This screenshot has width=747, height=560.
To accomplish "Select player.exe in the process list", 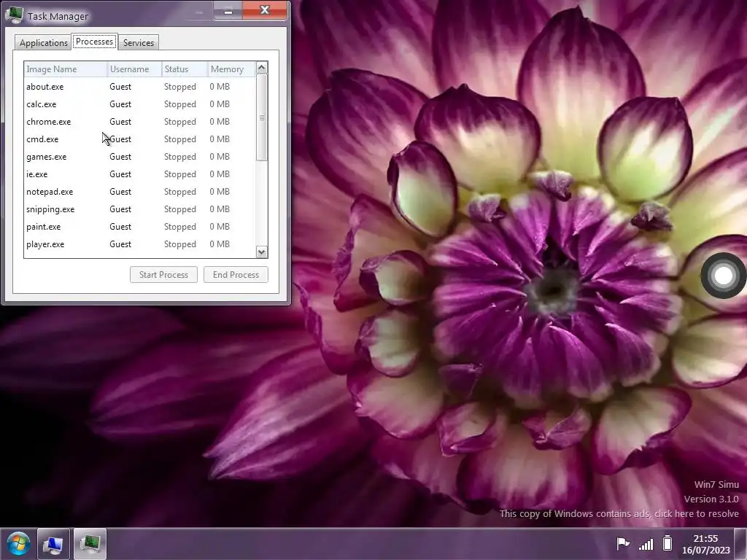I will point(139,244).
